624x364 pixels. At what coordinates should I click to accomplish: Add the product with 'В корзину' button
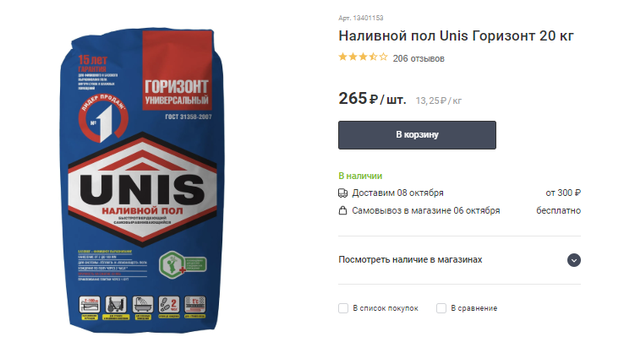coord(417,135)
